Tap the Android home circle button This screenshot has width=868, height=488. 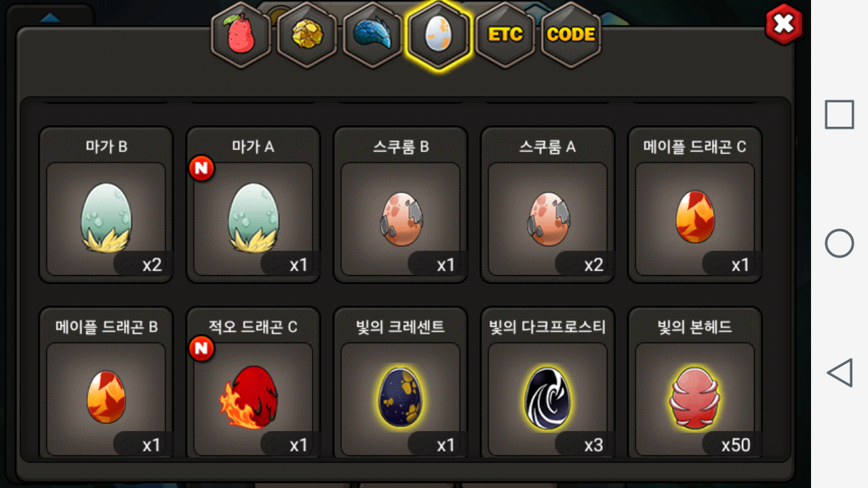coord(839,243)
